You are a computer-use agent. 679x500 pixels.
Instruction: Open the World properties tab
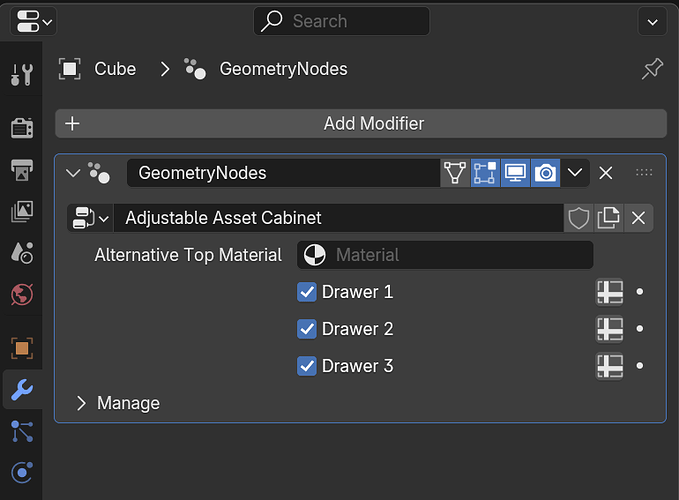click(x=22, y=295)
